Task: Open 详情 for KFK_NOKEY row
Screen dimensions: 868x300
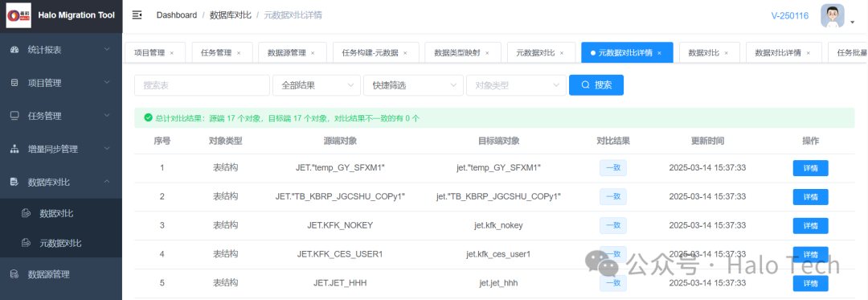Action: point(810,226)
